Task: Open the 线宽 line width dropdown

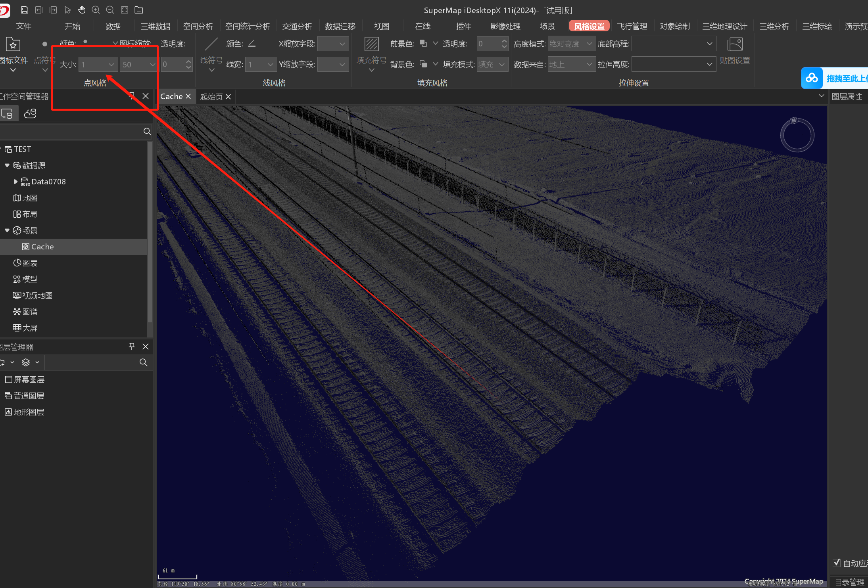Action: (x=261, y=64)
